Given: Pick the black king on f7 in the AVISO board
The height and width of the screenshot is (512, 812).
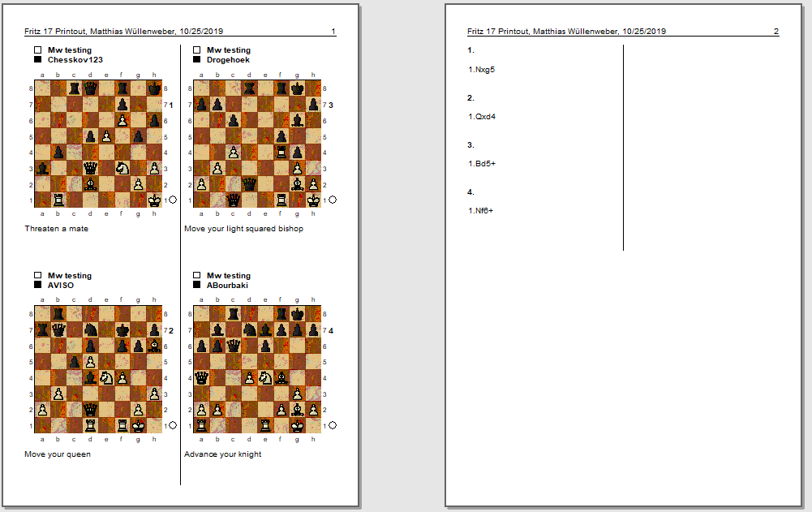Looking at the screenshot, I should [x=122, y=330].
